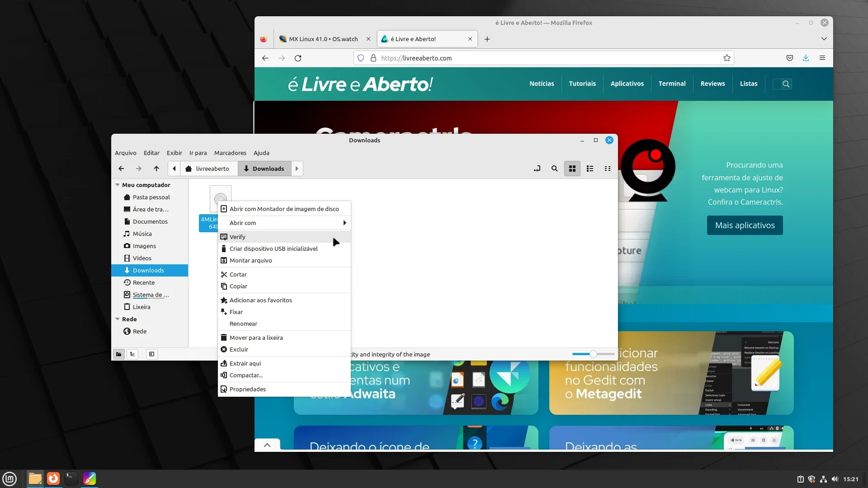This screenshot has height=488, width=868.
Task: Open Rede network location in sidebar
Action: [150, 331]
